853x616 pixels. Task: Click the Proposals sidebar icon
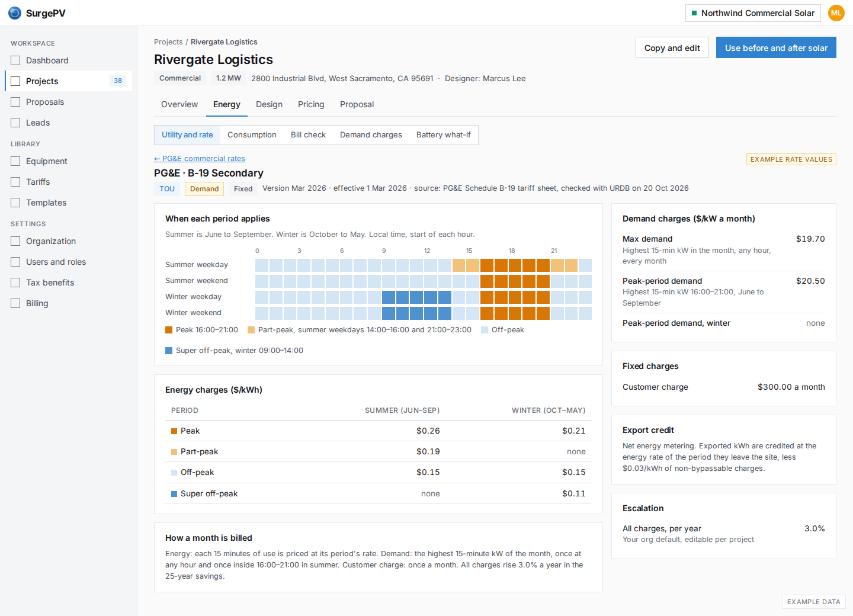click(15, 102)
